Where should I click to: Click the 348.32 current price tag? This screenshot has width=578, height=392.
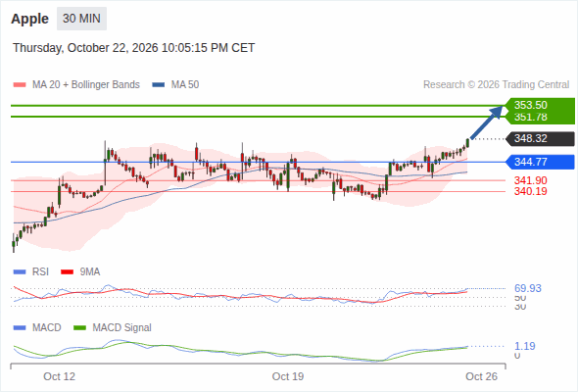[540, 138]
